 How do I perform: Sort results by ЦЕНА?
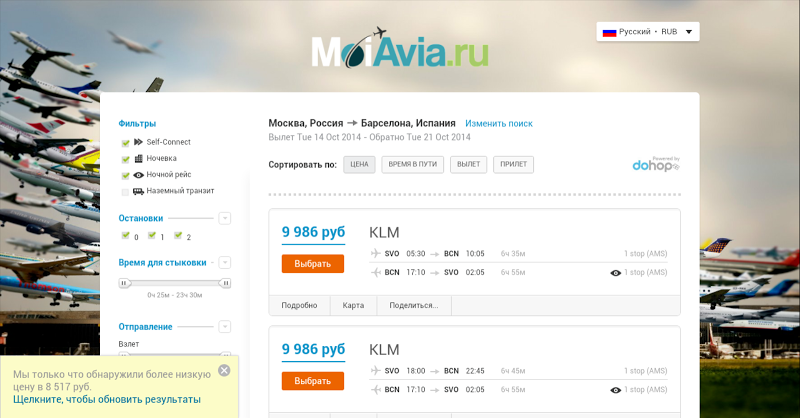(x=359, y=164)
